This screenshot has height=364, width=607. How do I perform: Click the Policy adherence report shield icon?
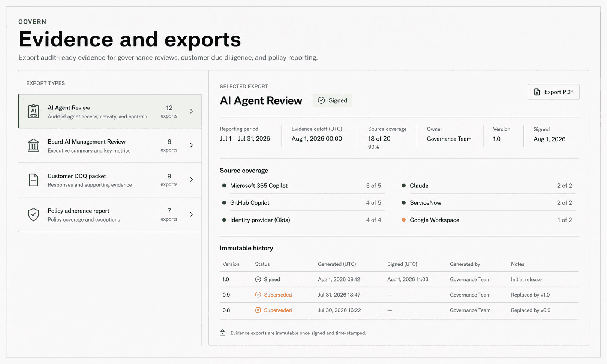tap(34, 214)
